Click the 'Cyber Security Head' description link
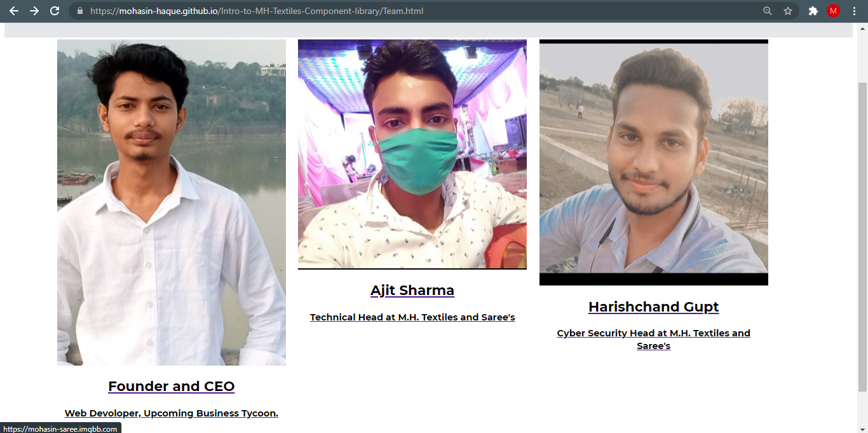This screenshot has height=433, width=868. click(654, 340)
